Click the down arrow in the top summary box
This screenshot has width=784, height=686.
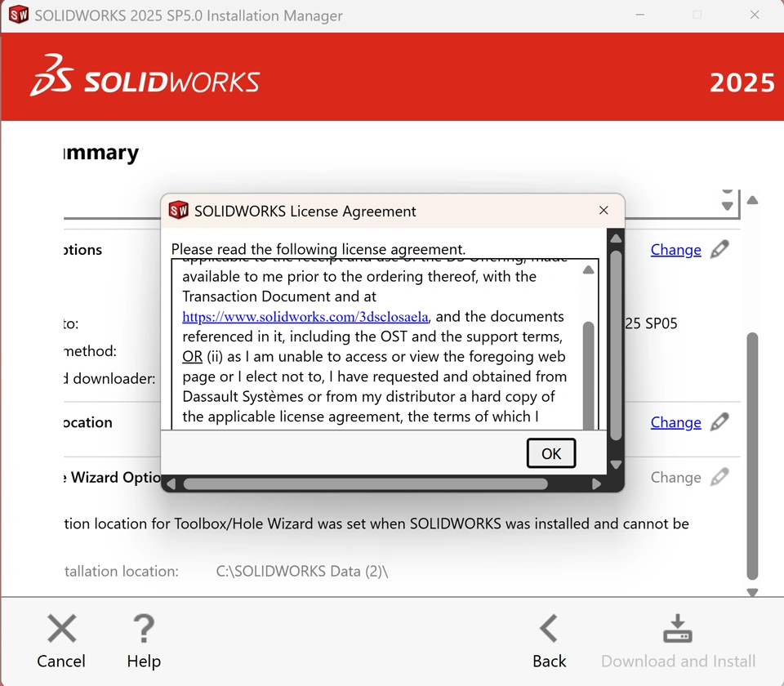pos(728,206)
